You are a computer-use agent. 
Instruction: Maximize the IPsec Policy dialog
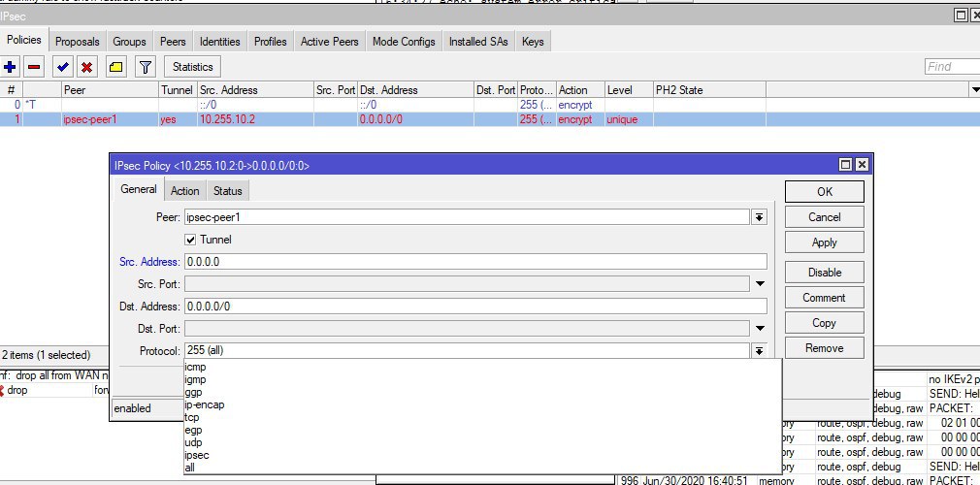[x=845, y=164]
